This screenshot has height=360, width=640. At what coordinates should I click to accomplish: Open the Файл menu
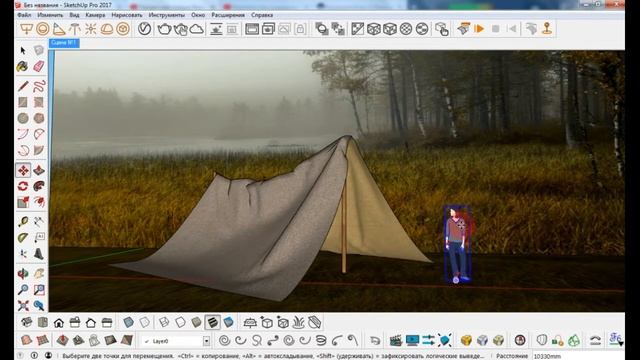pyautogui.click(x=24, y=15)
